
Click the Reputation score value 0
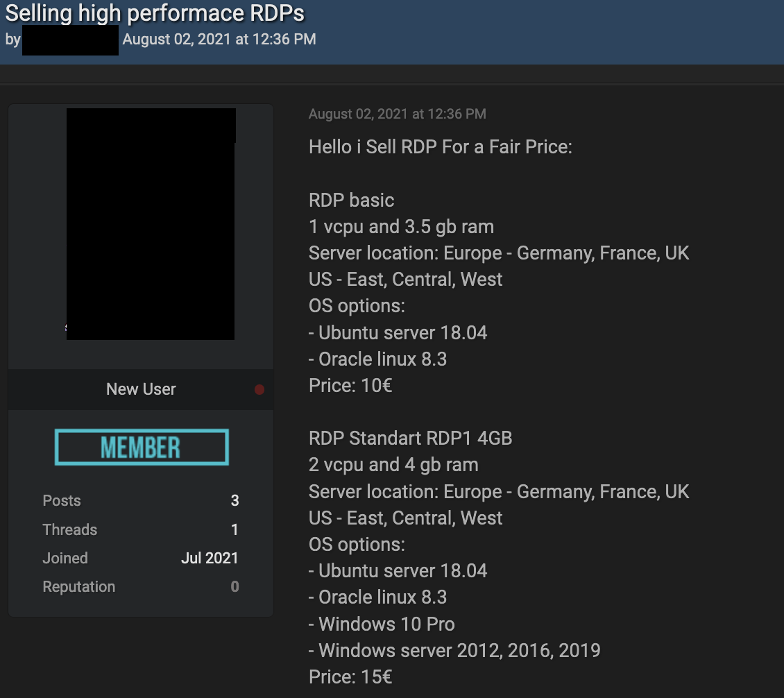235,587
